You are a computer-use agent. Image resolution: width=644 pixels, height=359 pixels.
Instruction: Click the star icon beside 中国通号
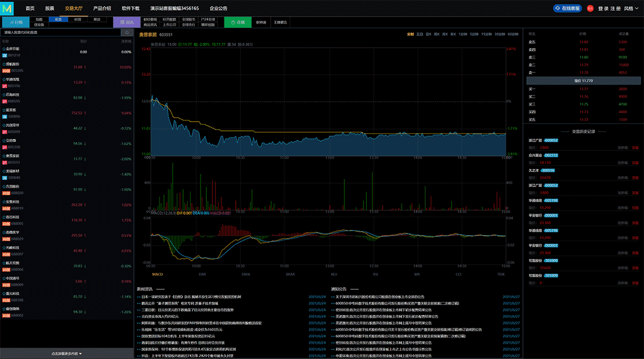[x=5, y=278]
